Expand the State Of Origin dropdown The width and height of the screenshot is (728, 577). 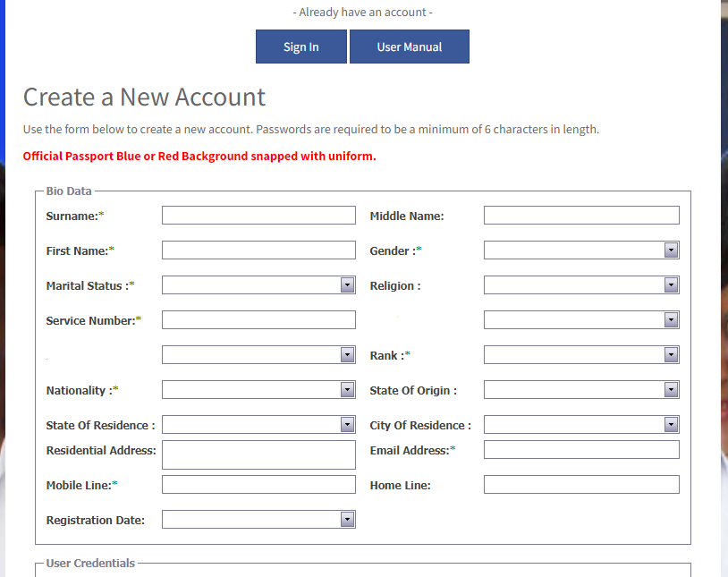tap(580, 390)
